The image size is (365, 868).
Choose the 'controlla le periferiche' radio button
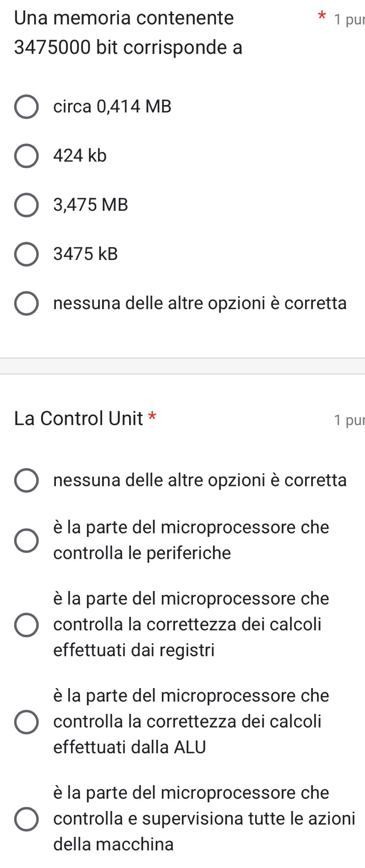26,541
